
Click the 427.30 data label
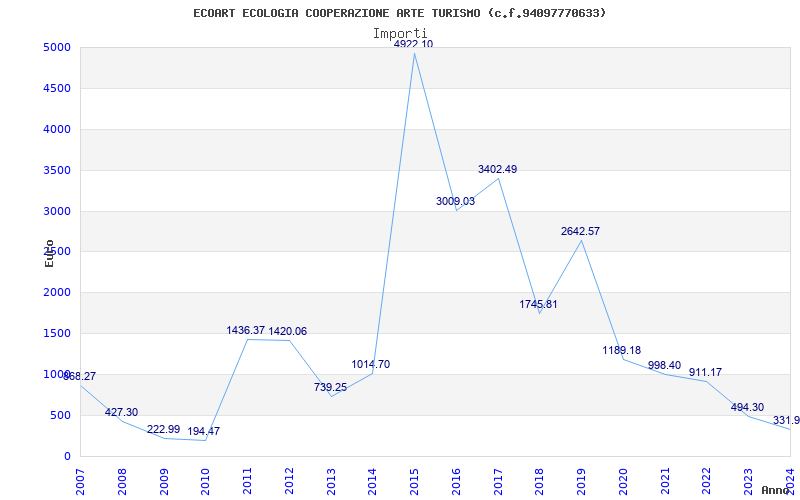pos(121,413)
